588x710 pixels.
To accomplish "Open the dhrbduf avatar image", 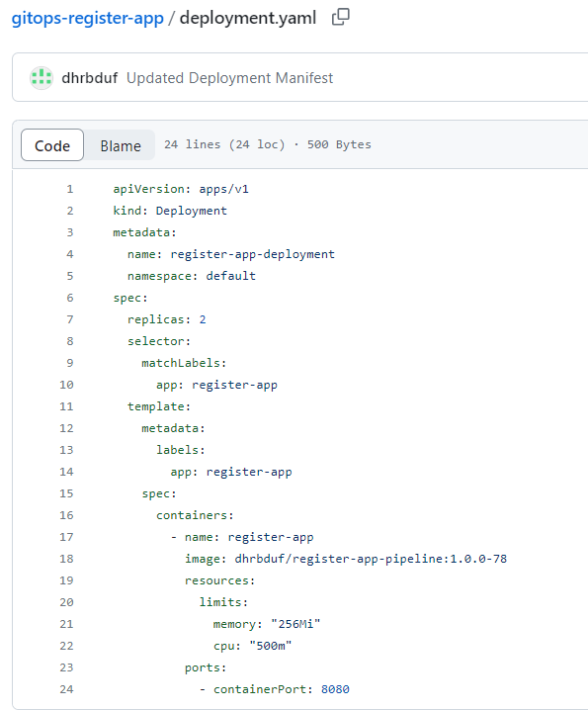I will point(42,77).
